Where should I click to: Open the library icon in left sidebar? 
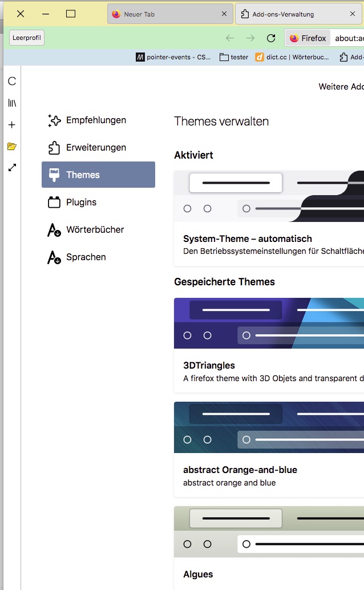(12, 103)
